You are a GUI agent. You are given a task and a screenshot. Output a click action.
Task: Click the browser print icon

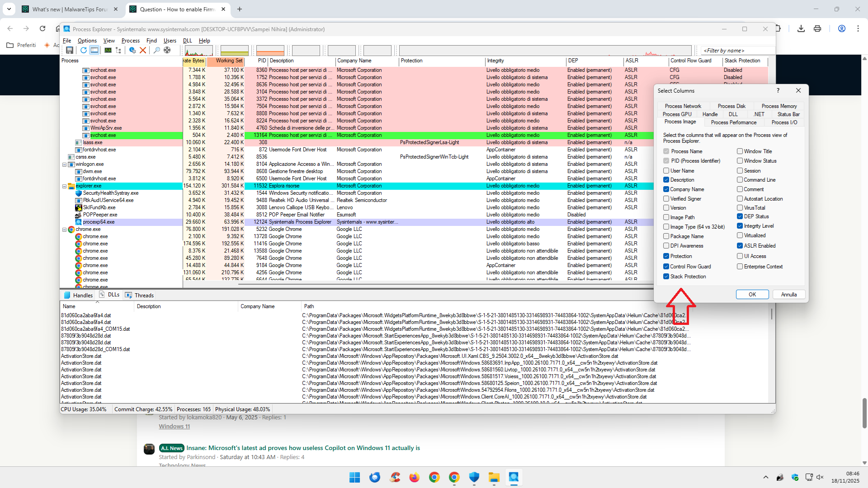(x=817, y=28)
